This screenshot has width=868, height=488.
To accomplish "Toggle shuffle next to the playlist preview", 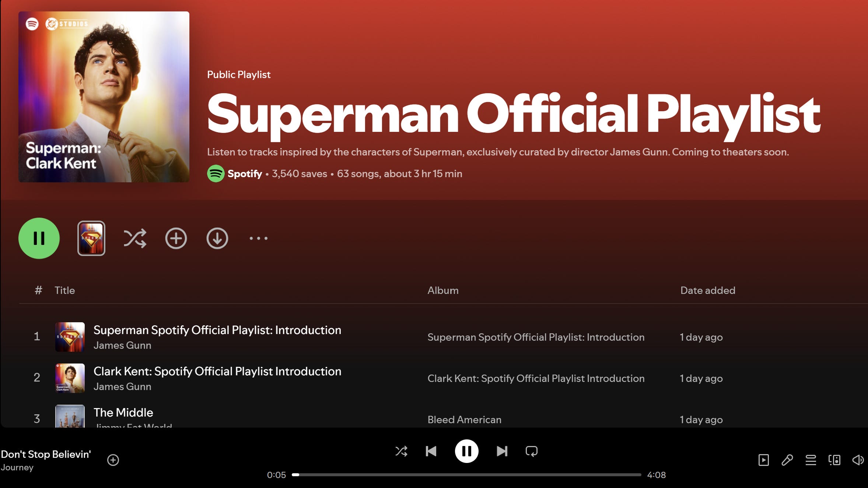I will (135, 238).
